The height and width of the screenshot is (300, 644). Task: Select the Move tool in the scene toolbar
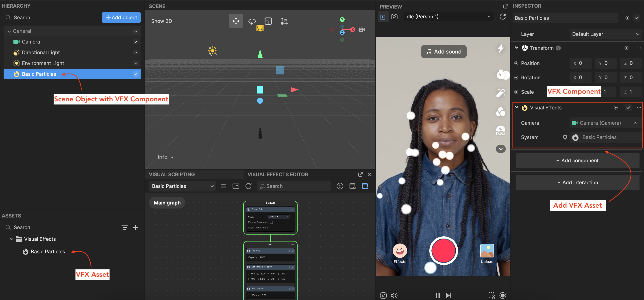click(x=236, y=21)
